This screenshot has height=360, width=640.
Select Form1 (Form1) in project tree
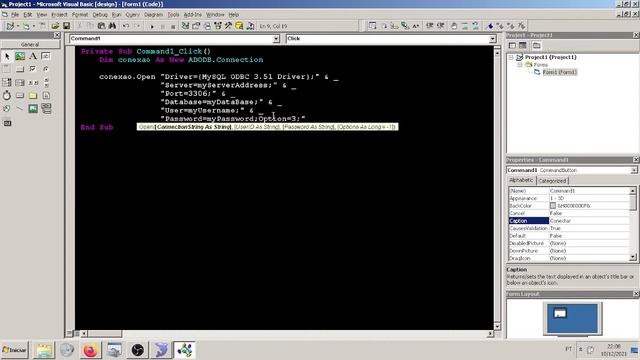pyautogui.click(x=559, y=72)
